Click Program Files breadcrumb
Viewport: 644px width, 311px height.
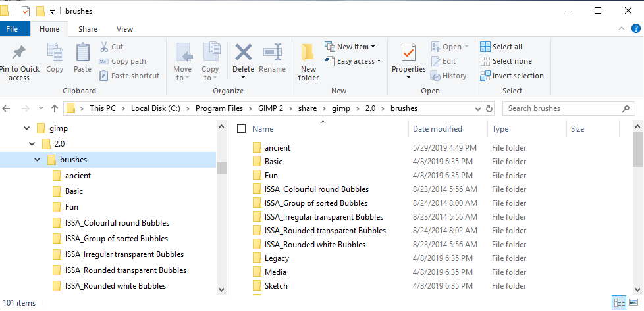219,108
